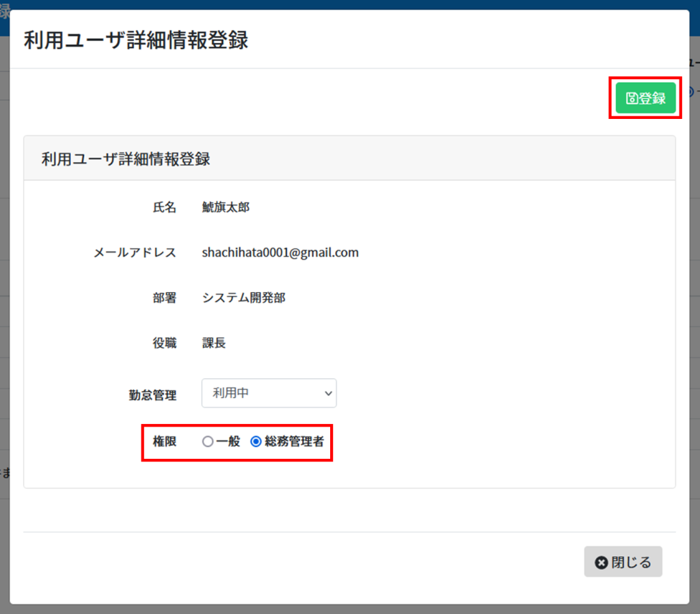Click the 権限 field label
Image resolution: width=700 pixels, height=614 pixels.
click(x=164, y=442)
